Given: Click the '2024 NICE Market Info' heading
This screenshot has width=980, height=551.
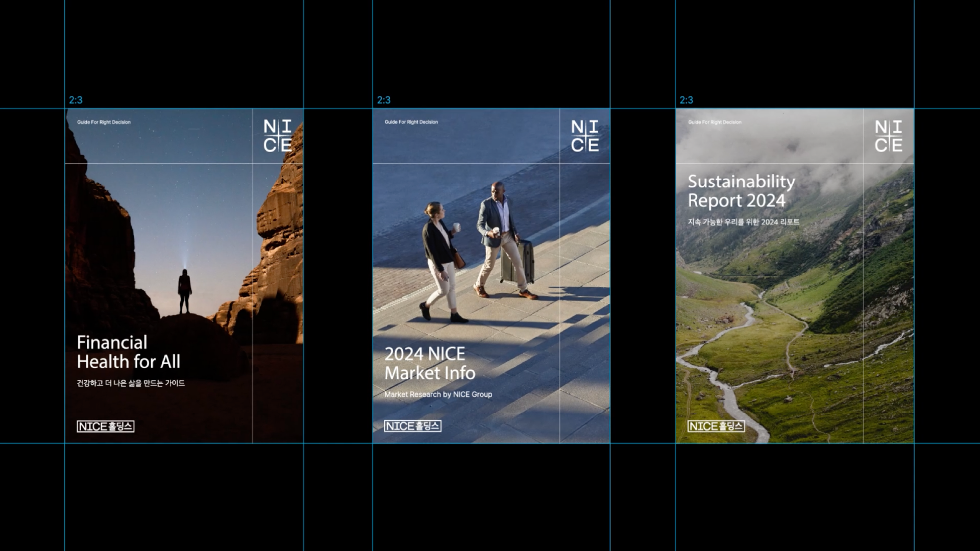Looking at the screenshot, I should (429, 363).
